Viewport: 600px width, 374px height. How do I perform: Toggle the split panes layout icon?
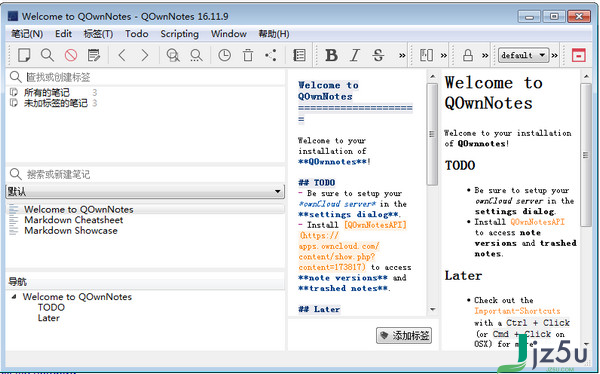(x=426, y=56)
